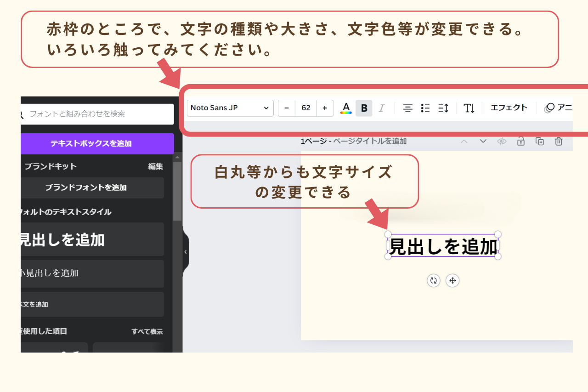Viewport: 588px width, 392px height.
Task: Delete the page with trash icon
Action: click(559, 141)
